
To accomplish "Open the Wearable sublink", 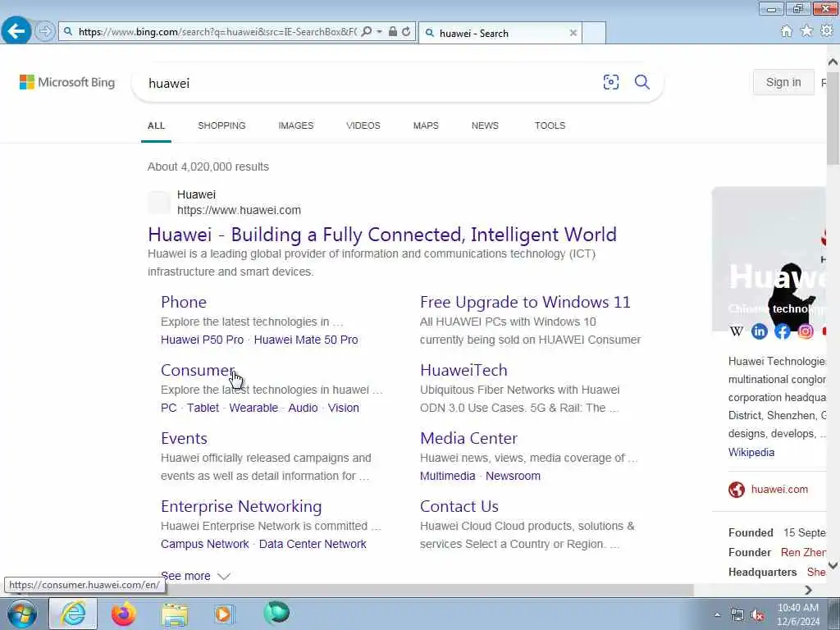I will coord(253,408).
